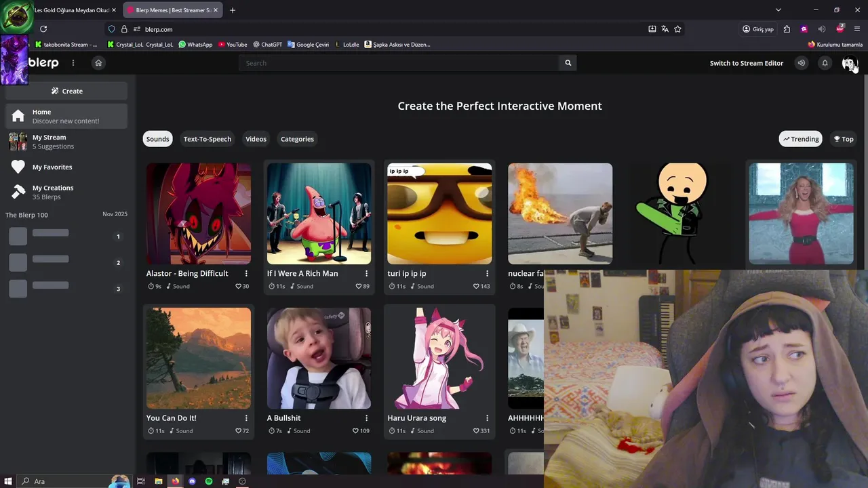
Task: Open the Firefox extensions puzzle icon
Action: click(787, 29)
